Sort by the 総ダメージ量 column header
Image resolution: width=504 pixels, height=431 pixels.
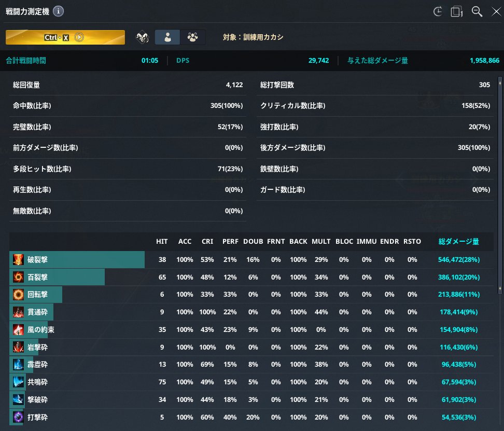pos(459,241)
